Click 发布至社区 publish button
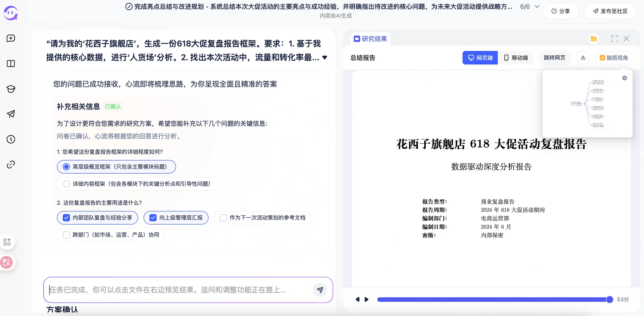Image resolution: width=644 pixels, height=316 pixels. (610, 11)
